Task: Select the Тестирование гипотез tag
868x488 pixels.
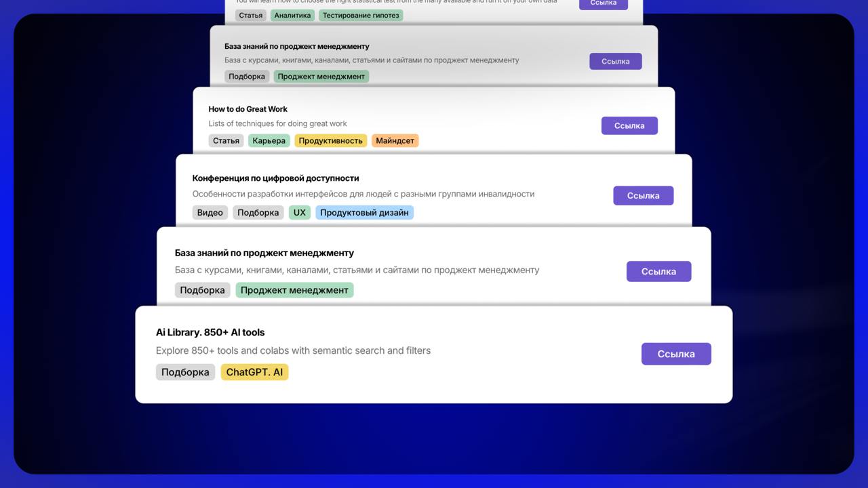Action: tap(360, 15)
